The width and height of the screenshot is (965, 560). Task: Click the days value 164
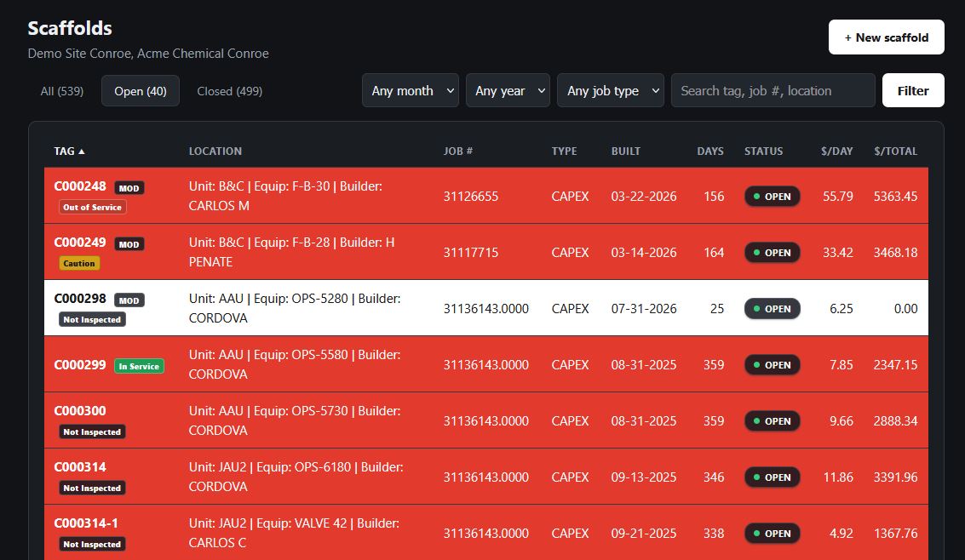pyautogui.click(x=714, y=253)
